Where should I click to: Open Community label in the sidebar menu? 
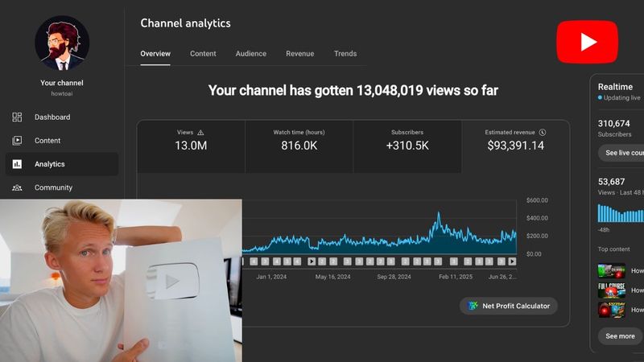[x=53, y=187]
